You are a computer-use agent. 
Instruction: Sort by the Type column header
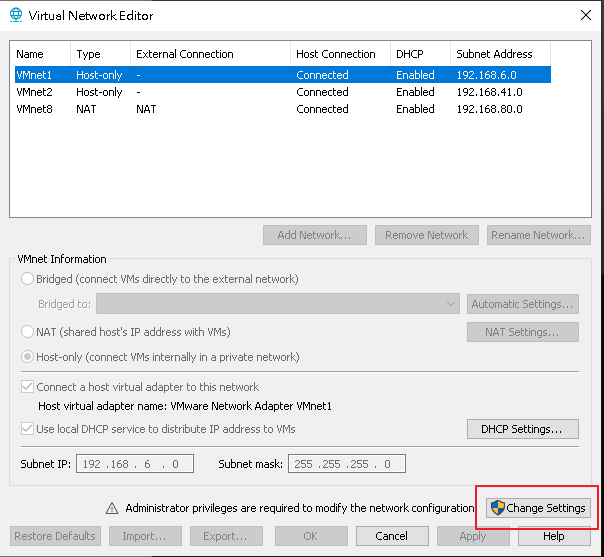[x=101, y=54]
